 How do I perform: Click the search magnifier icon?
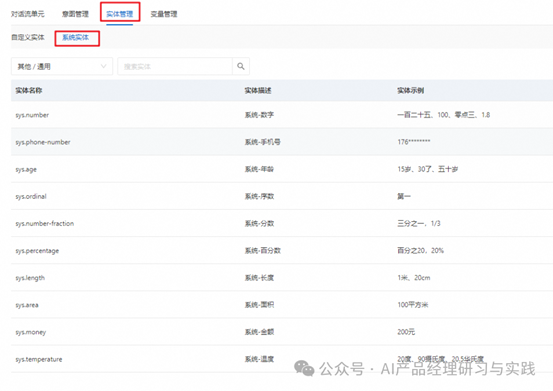coord(241,66)
